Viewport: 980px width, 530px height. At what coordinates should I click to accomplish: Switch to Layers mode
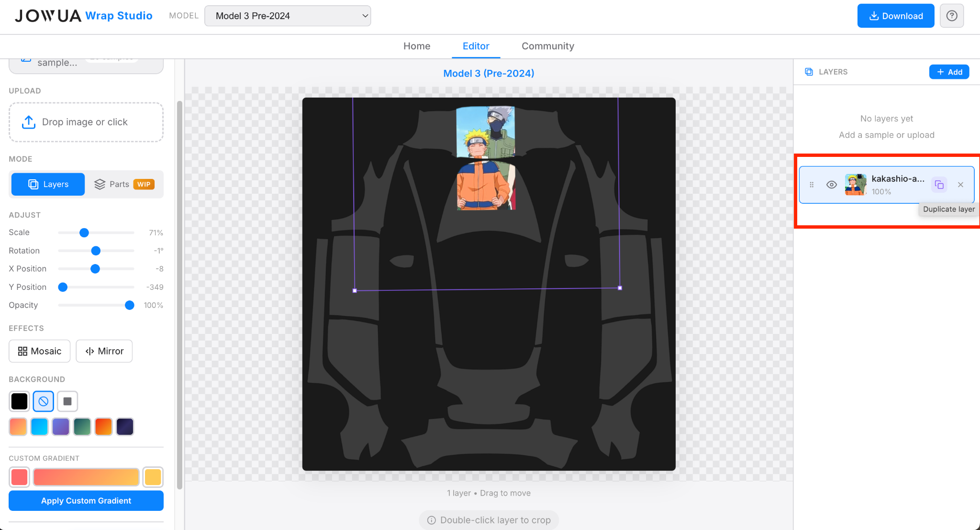click(48, 184)
